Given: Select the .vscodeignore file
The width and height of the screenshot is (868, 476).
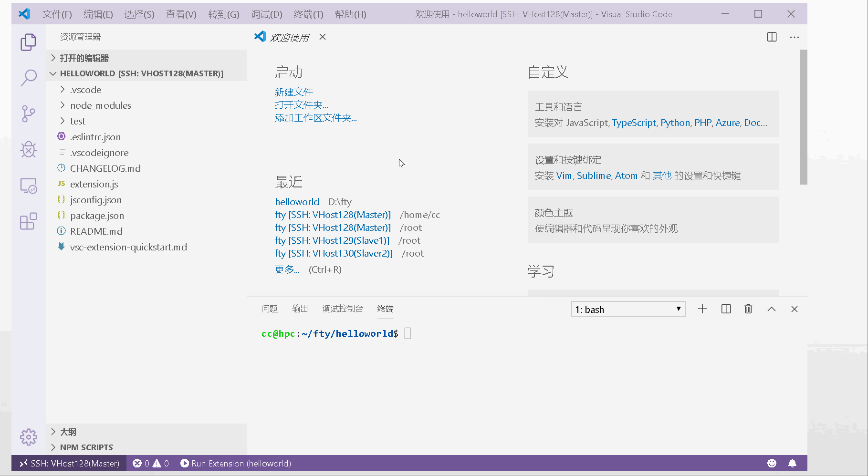Looking at the screenshot, I should (146, 153).
